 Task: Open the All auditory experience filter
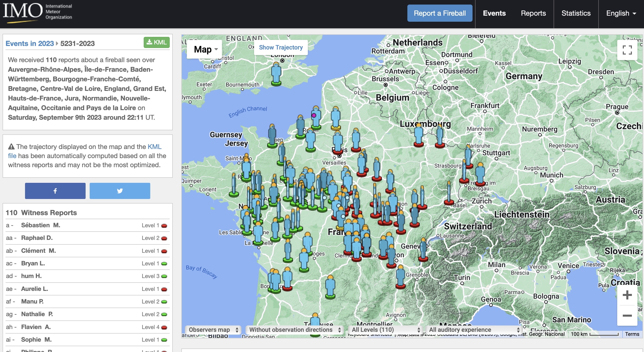point(474,330)
